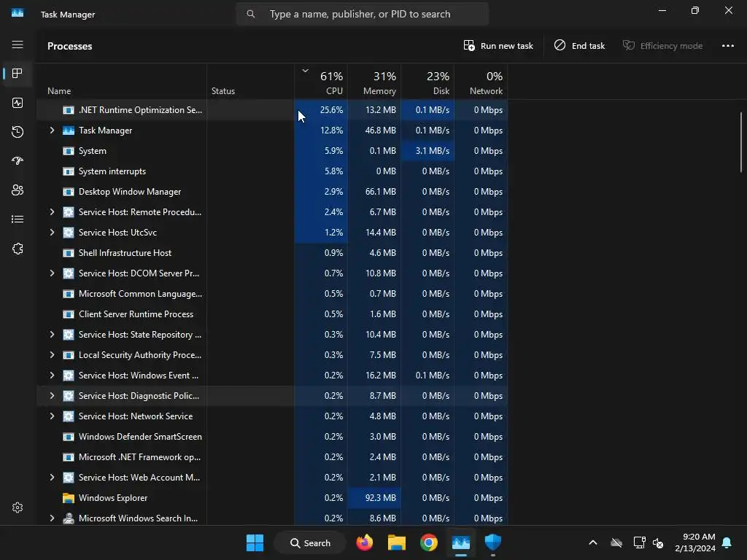
Task: Expand Service Host: UtcSvc row
Action: click(52, 233)
